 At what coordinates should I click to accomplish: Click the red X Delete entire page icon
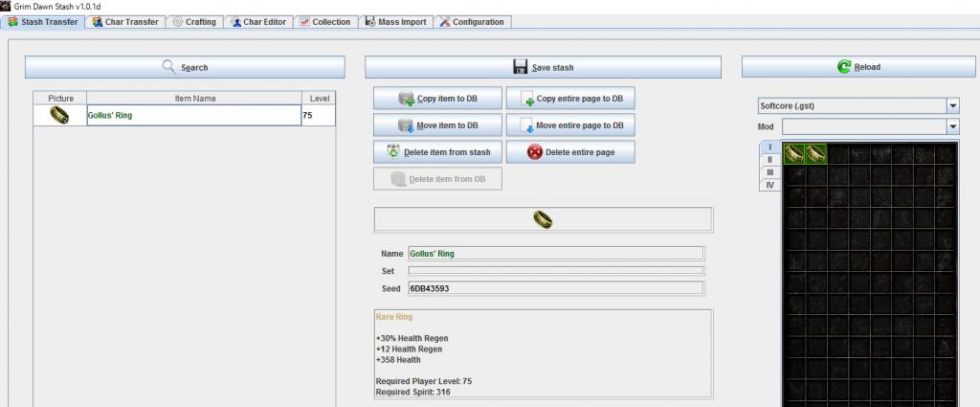point(534,152)
